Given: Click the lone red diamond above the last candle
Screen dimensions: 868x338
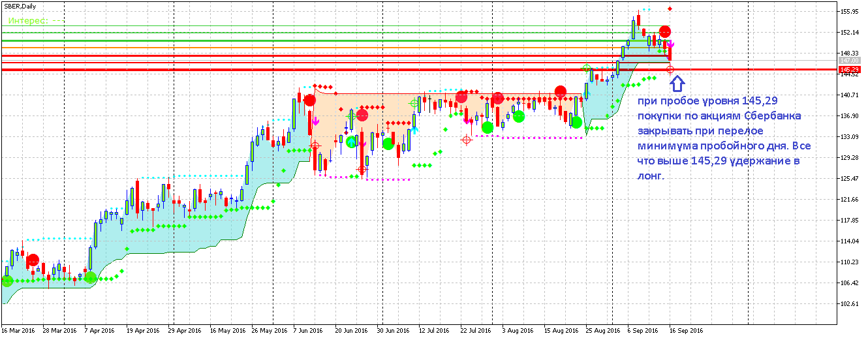Looking at the screenshot, I should [670, 8].
